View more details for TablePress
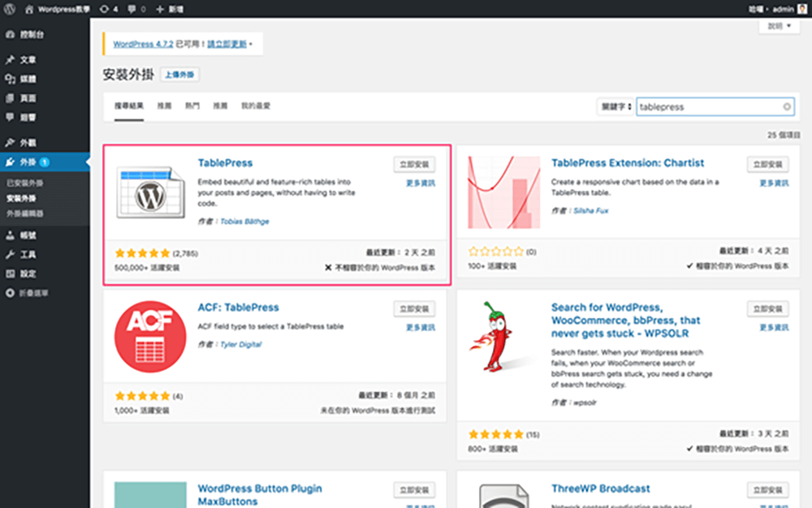Image resolution: width=812 pixels, height=508 pixels. click(x=421, y=183)
